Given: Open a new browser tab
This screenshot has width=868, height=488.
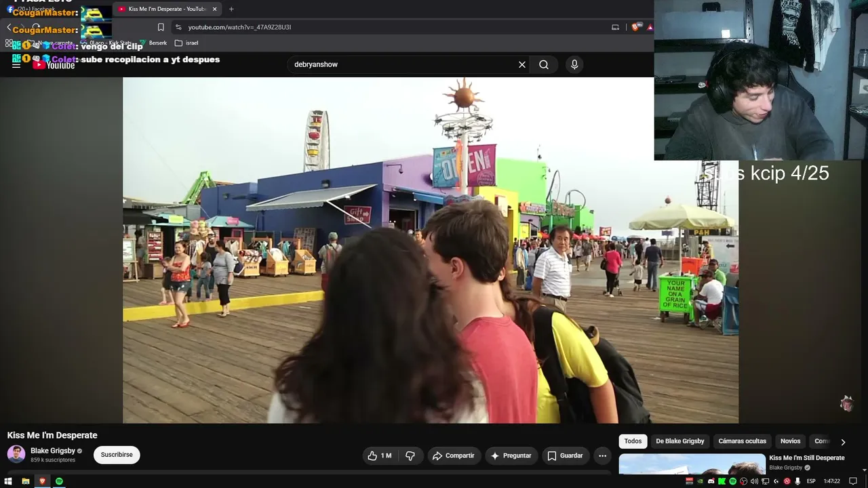Looking at the screenshot, I should tap(231, 9).
